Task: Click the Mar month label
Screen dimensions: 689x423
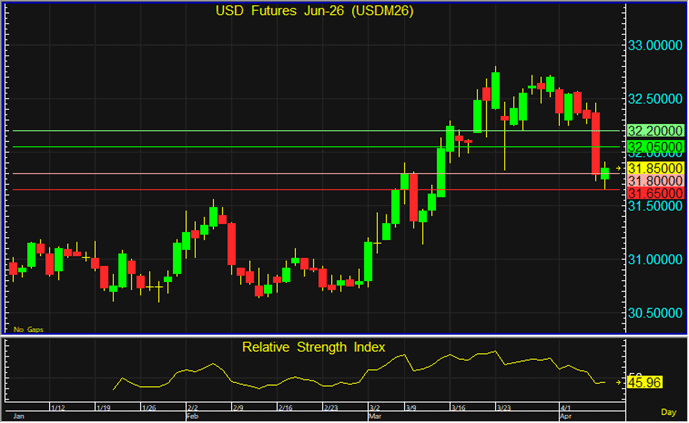Action: 375,416
